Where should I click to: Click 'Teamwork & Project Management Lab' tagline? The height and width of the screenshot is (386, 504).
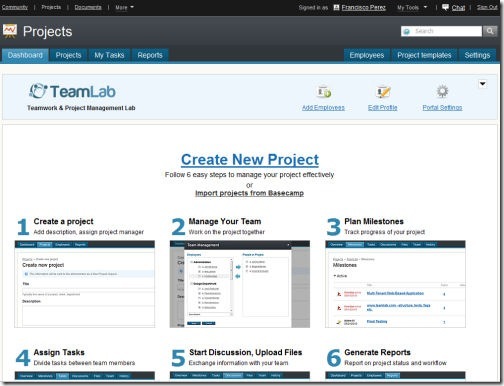tap(81, 108)
